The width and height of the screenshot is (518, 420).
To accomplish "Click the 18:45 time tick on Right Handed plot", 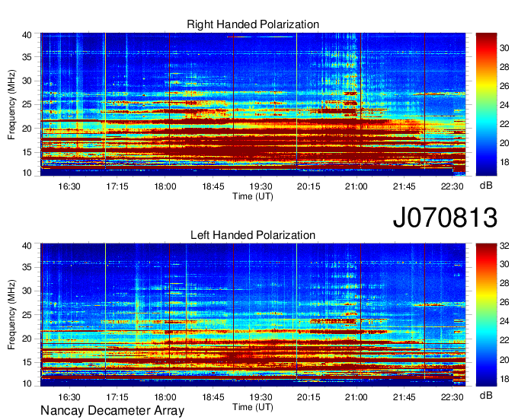I will coord(213,186).
